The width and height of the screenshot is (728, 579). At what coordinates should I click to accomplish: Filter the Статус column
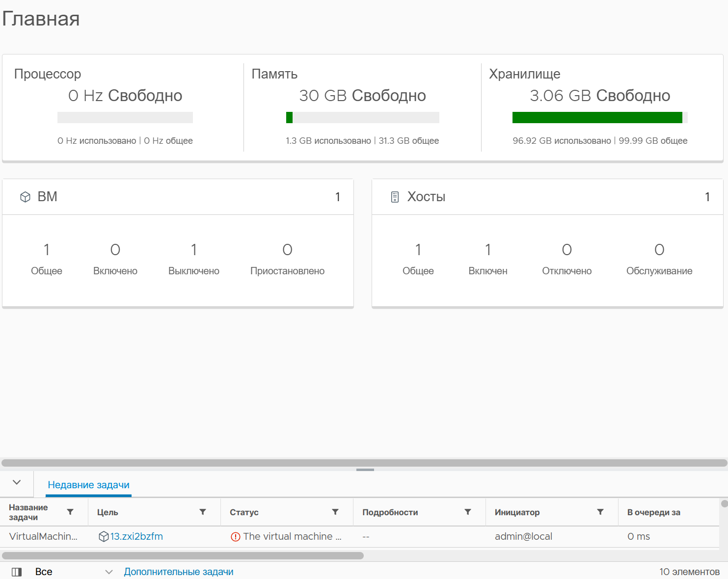coord(335,512)
